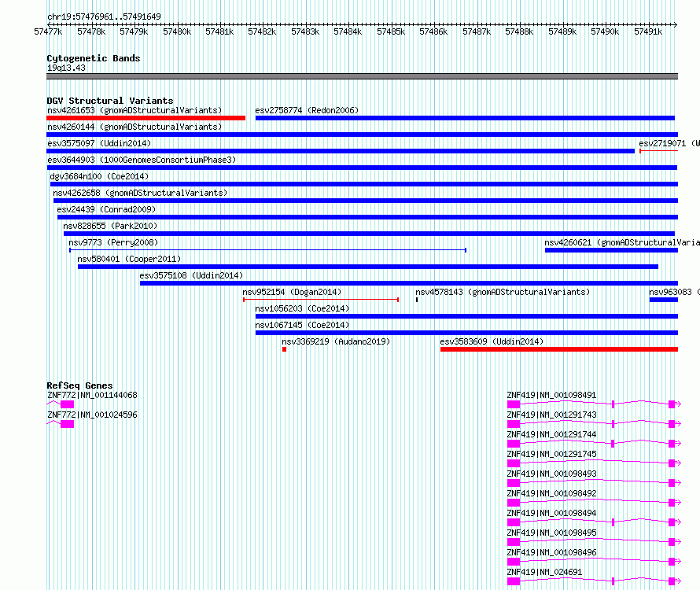This screenshot has height=590, width=700.
Task: Click the esv3575097 (Uddin2014) label
Action: [99, 143]
